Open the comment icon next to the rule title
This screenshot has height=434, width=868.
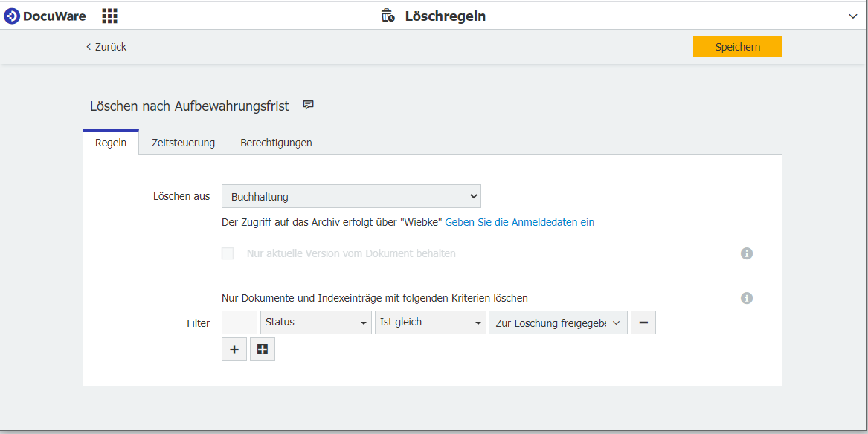[308, 104]
